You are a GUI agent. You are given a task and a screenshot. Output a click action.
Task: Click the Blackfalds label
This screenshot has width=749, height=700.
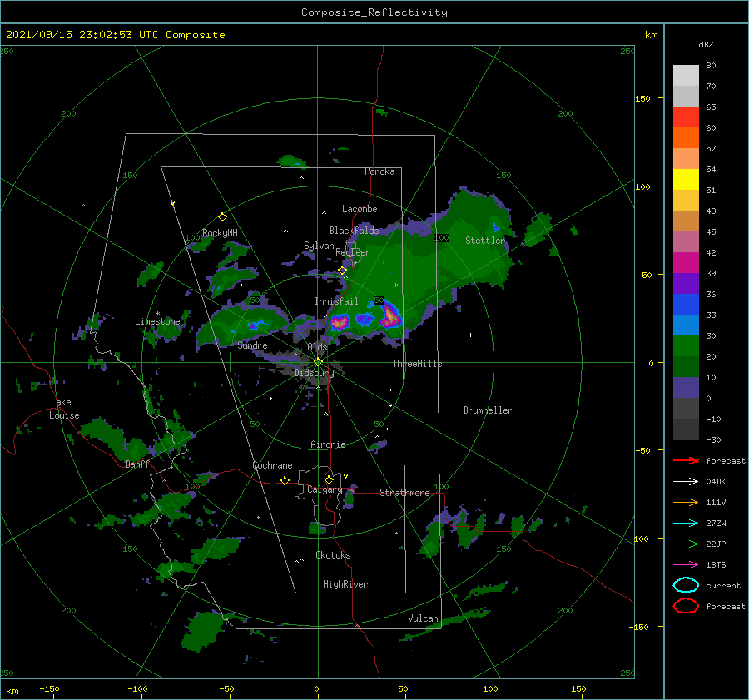point(354,231)
